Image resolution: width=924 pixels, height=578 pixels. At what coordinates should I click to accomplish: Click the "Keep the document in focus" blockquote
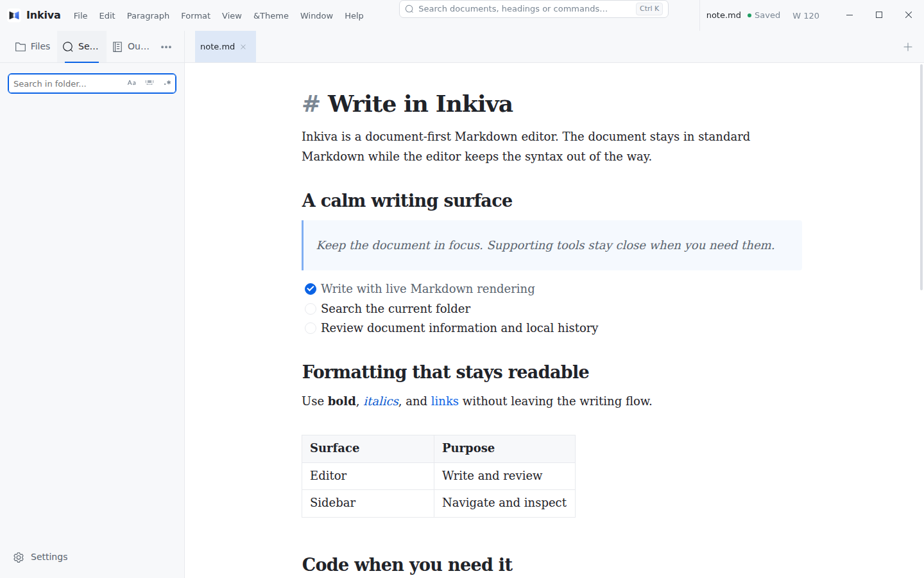[552, 245]
